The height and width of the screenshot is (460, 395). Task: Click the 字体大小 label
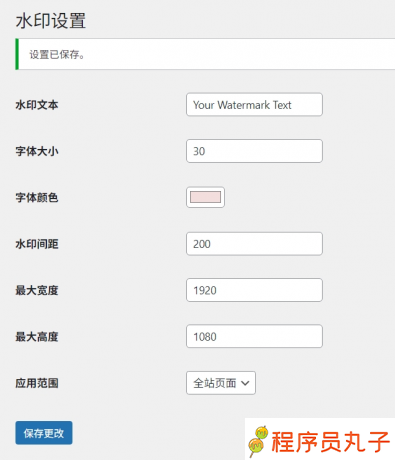click(37, 151)
